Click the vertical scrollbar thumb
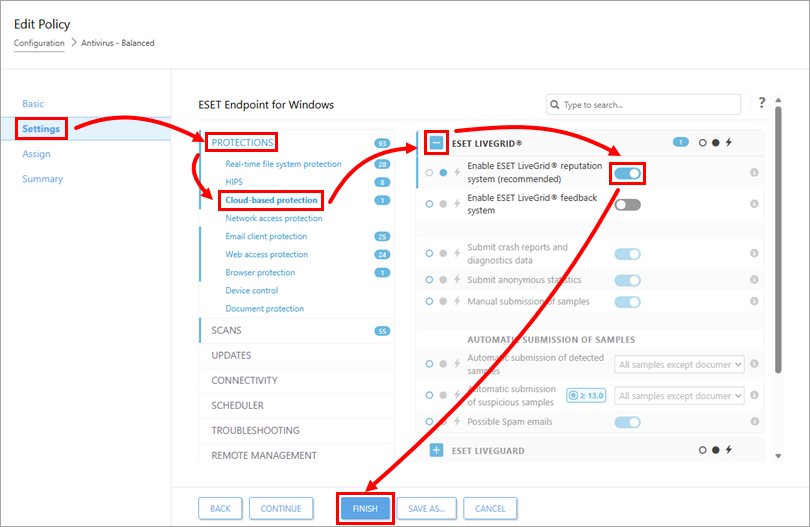Image resolution: width=810 pixels, height=527 pixels. [x=778, y=239]
